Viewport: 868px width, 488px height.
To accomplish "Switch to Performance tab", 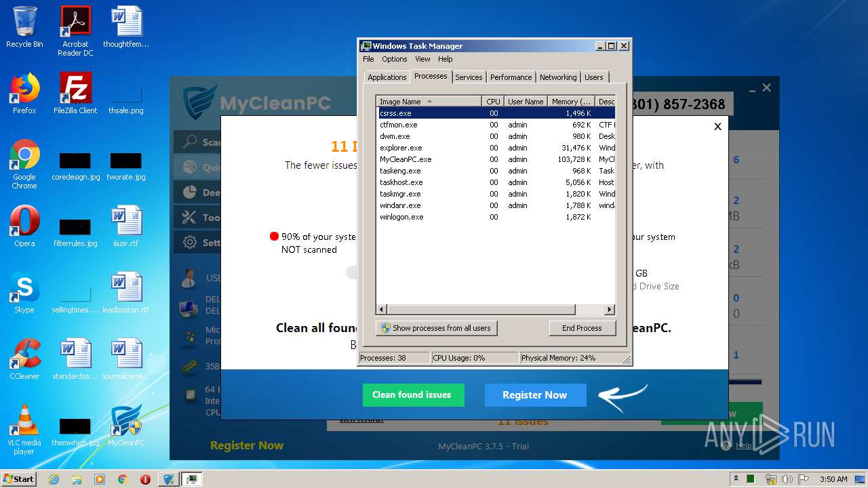I will coord(511,77).
